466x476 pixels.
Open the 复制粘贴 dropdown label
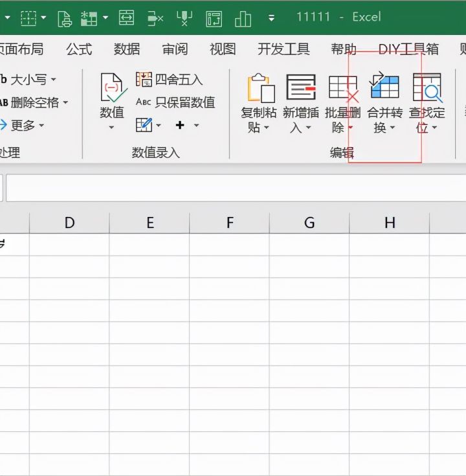tap(258, 120)
